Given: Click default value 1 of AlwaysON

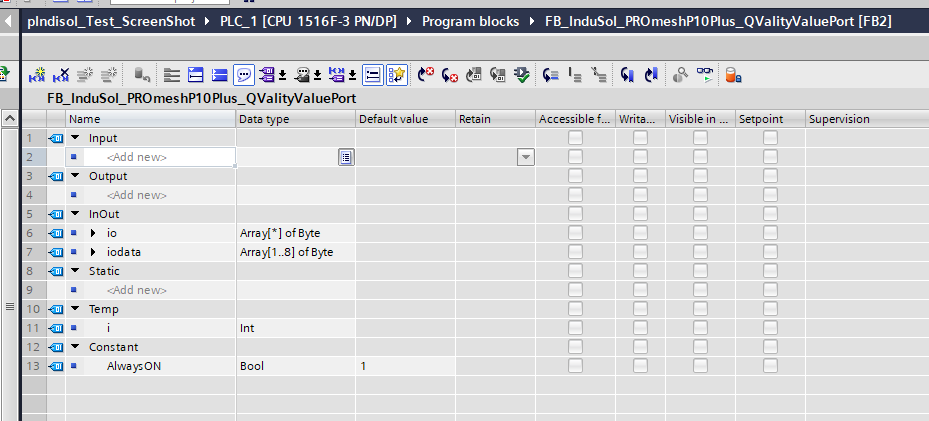Looking at the screenshot, I should coord(405,366).
